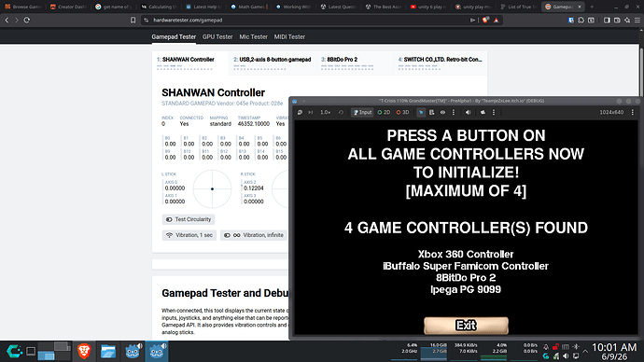Screen dimensions: 644x362
Task: Switch to the Creator Dashboard browser tab
Action: [68, 7]
